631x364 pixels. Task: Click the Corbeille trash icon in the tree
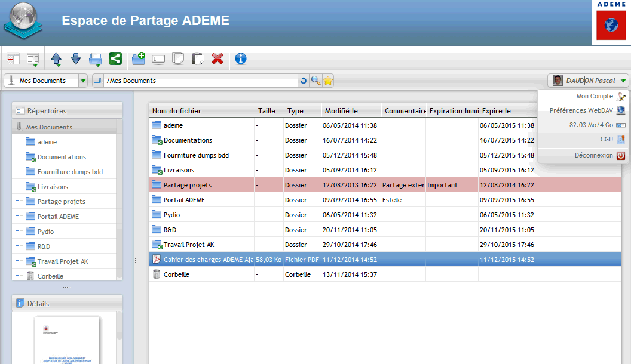point(30,276)
